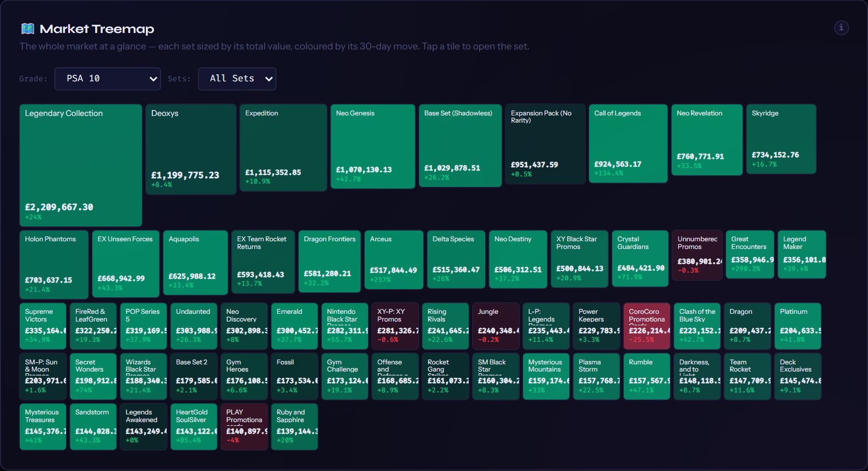Select the Deoxys set tile
Viewport: 868px width, 471px height.
[x=191, y=149]
